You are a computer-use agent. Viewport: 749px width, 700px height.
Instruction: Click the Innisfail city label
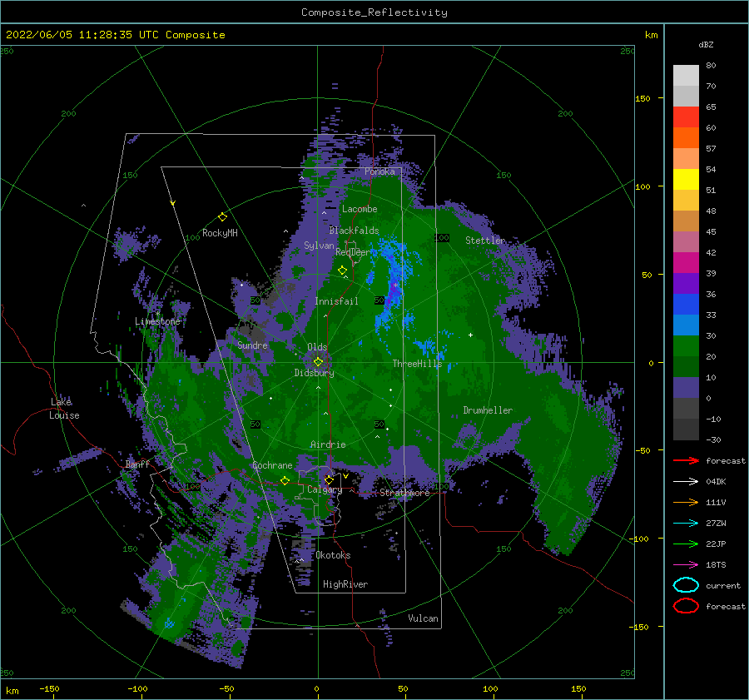pyautogui.click(x=336, y=301)
